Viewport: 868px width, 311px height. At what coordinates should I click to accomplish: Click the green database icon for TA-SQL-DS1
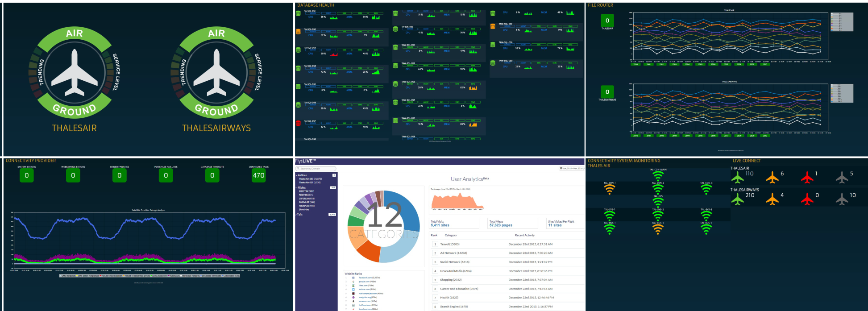tap(298, 13)
